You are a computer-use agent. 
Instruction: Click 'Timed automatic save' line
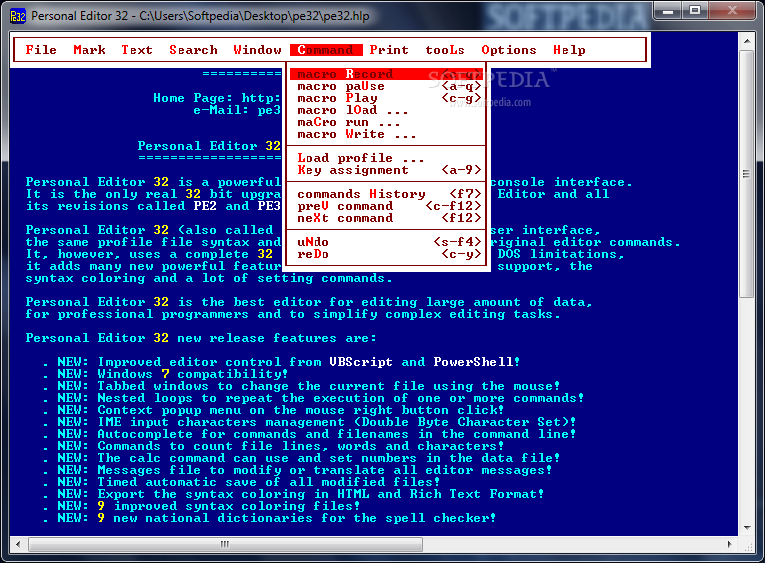(268, 482)
